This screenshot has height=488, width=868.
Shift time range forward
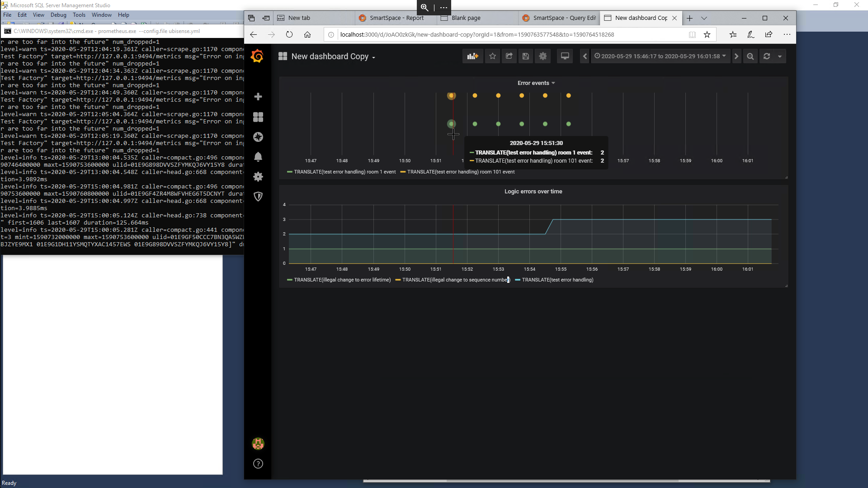tap(736, 56)
